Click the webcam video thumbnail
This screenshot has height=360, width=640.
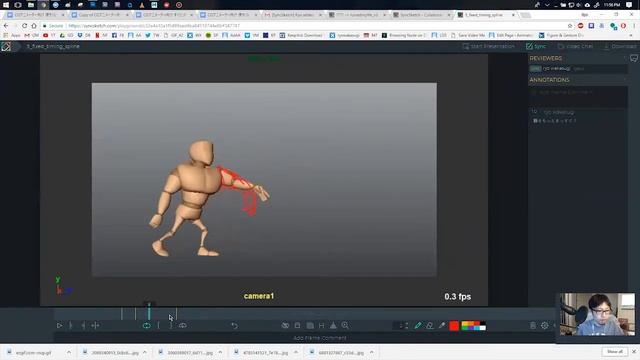tap(597, 314)
